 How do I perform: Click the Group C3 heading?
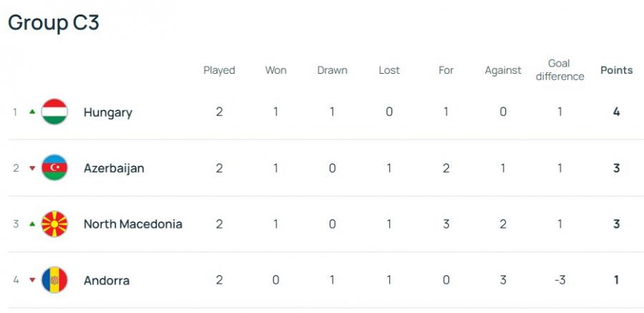[54, 23]
